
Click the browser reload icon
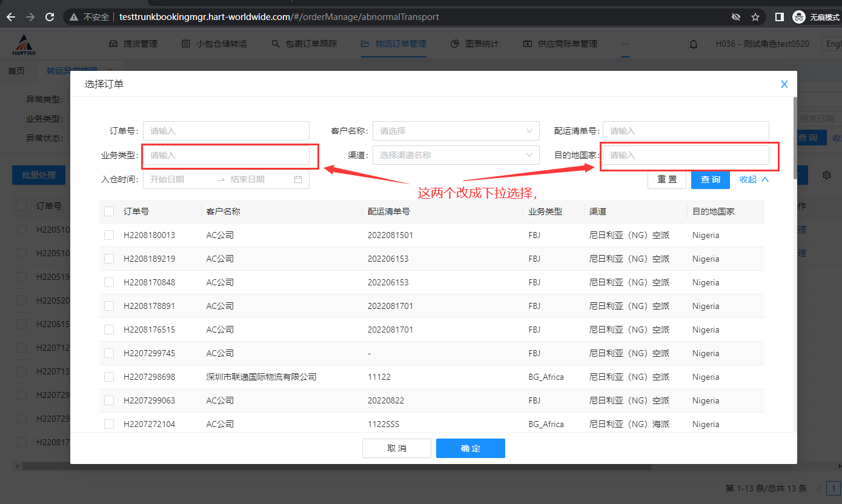[50, 17]
